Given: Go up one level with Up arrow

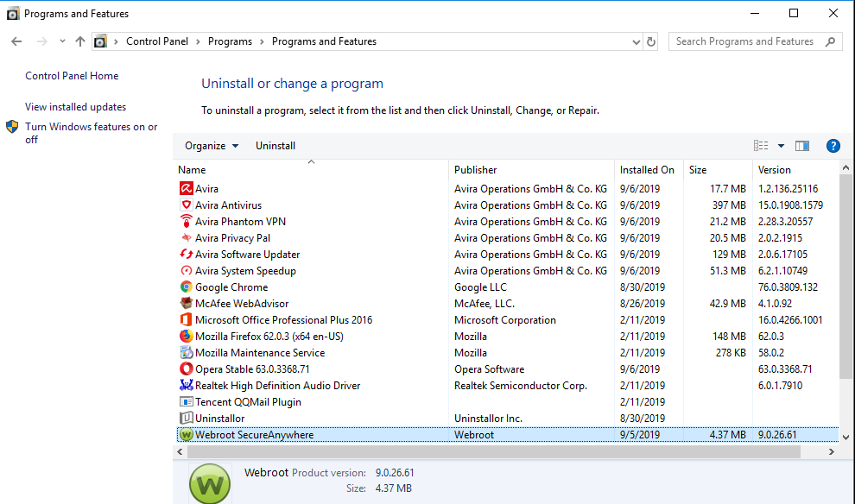Looking at the screenshot, I should pyautogui.click(x=80, y=41).
